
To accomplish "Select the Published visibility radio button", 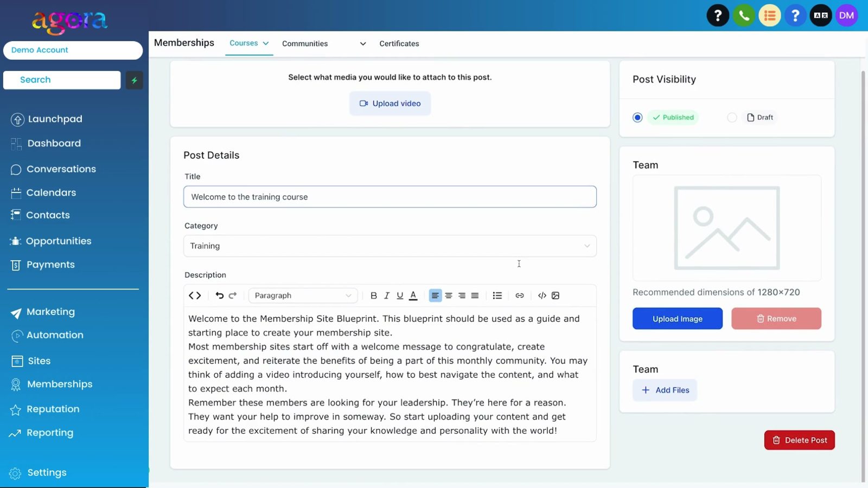I will 637,118.
